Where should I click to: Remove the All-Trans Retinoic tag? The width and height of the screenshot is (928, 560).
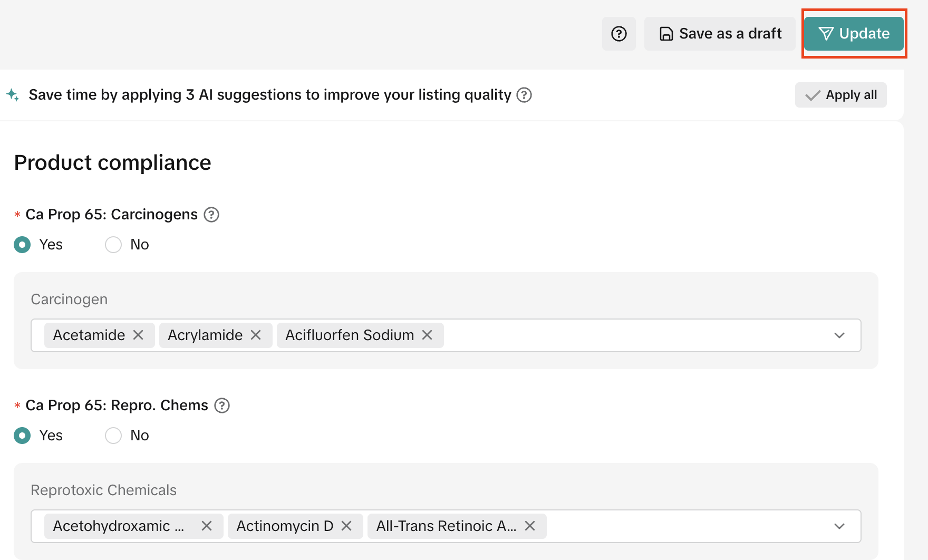[530, 526]
